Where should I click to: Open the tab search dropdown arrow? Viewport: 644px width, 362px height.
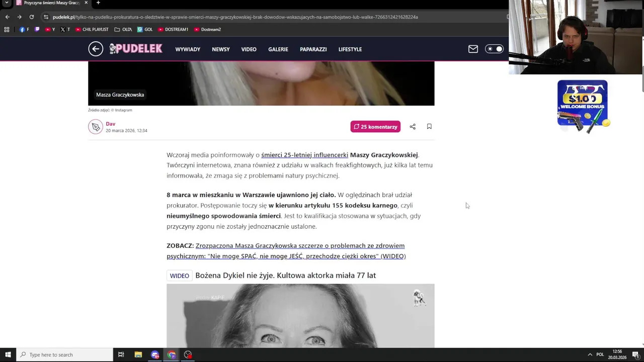[x=7, y=3]
